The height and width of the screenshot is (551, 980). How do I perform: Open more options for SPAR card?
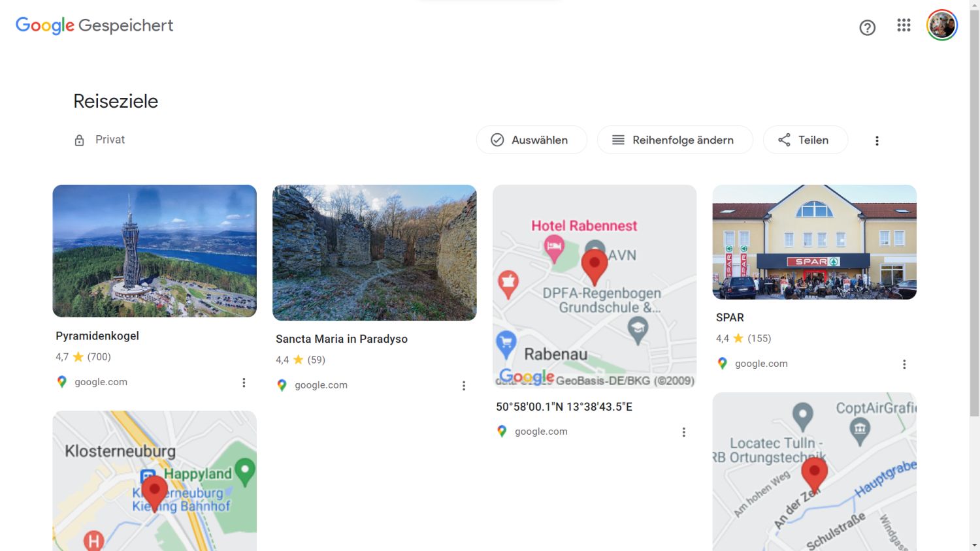pos(904,364)
